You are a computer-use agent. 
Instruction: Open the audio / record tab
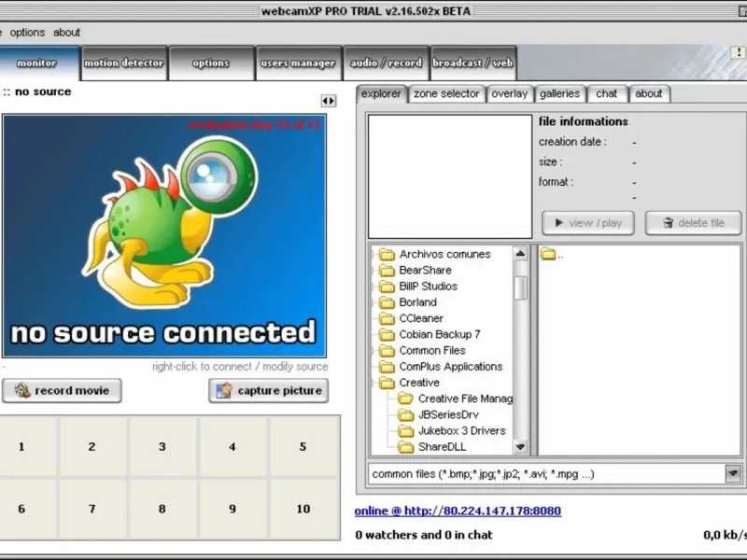tap(386, 63)
